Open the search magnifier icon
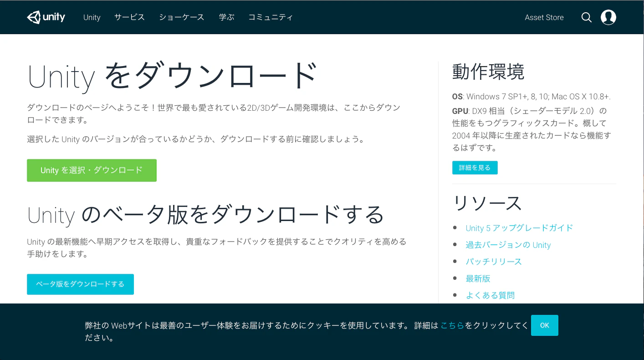The height and width of the screenshot is (360, 644). [x=587, y=17]
